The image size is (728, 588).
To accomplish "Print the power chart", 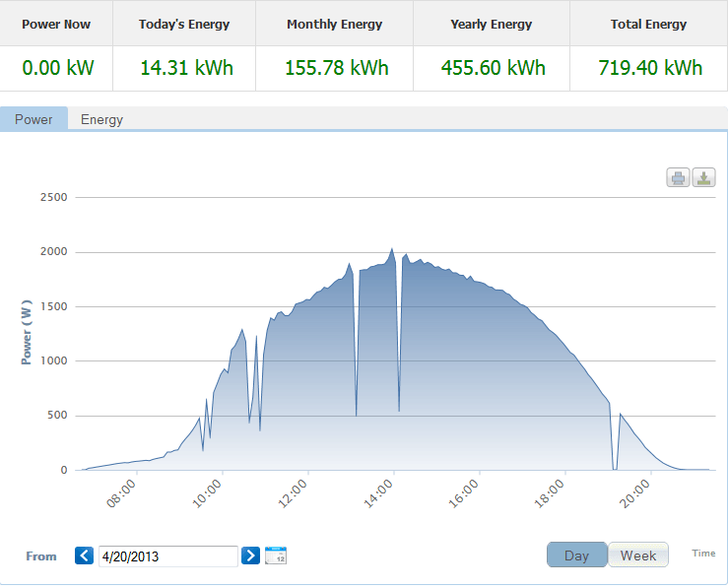I will click(678, 177).
